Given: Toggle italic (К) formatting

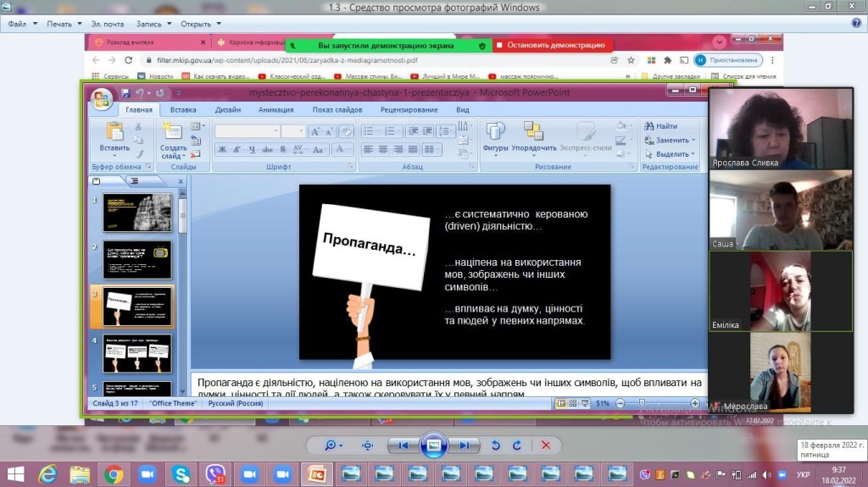Looking at the screenshot, I should click(x=236, y=150).
